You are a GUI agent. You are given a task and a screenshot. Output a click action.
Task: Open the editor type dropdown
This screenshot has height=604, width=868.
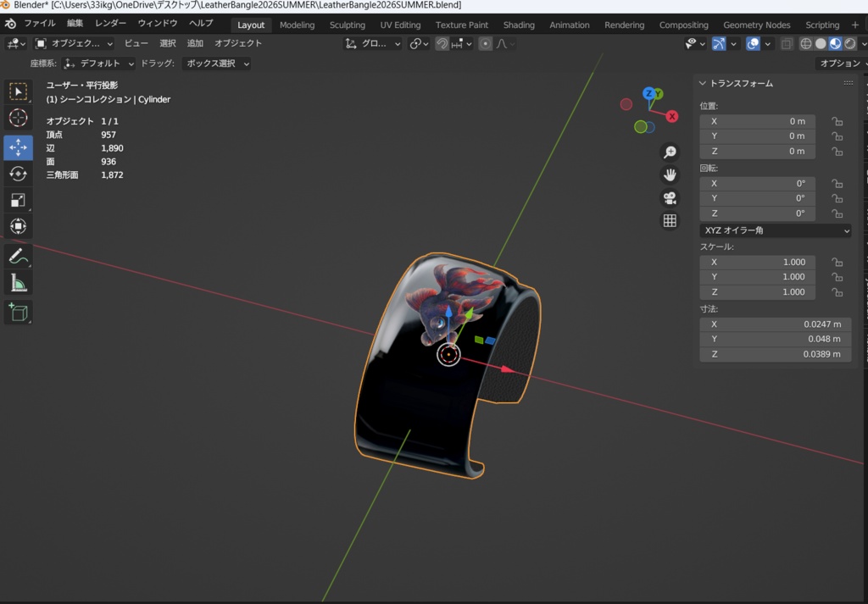15,44
